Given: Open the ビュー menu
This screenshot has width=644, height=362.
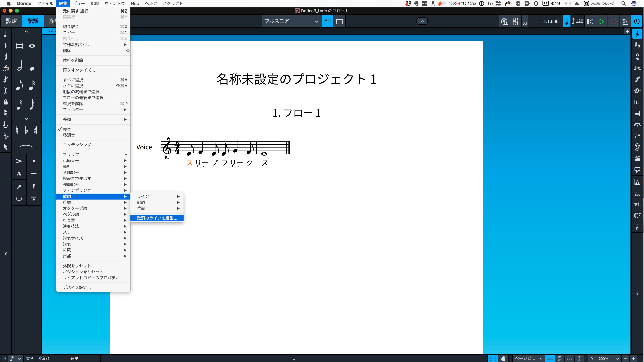Looking at the screenshot, I should click(x=79, y=3).
